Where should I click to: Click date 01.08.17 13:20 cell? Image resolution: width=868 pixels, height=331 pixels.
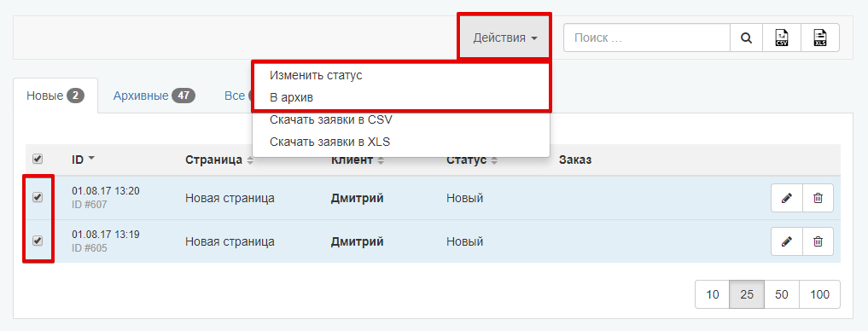(x=106, y=191)
